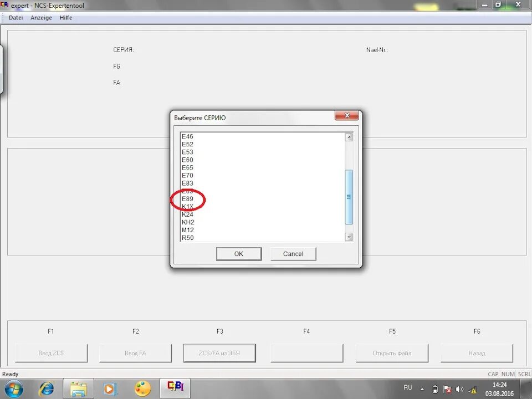Image resolution: width=532 pixels, height=399 pixels.
Task: Open the Action Center flag icon
Action: [447, 389]
